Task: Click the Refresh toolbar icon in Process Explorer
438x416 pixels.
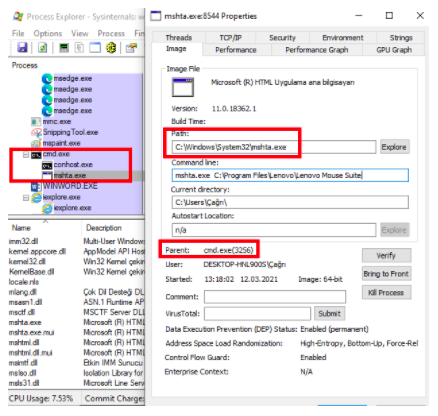Action: 42,48
